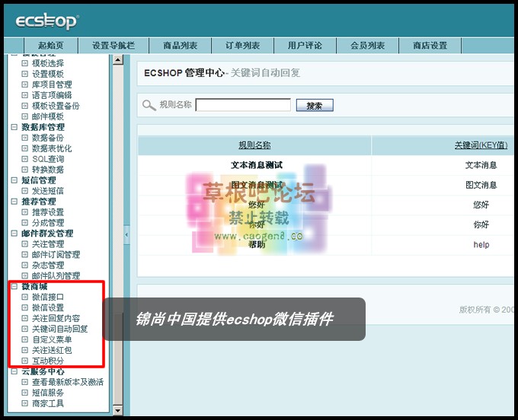
Task: Open 邮件订阅管理 menu entry
Action: coord(56,254)
